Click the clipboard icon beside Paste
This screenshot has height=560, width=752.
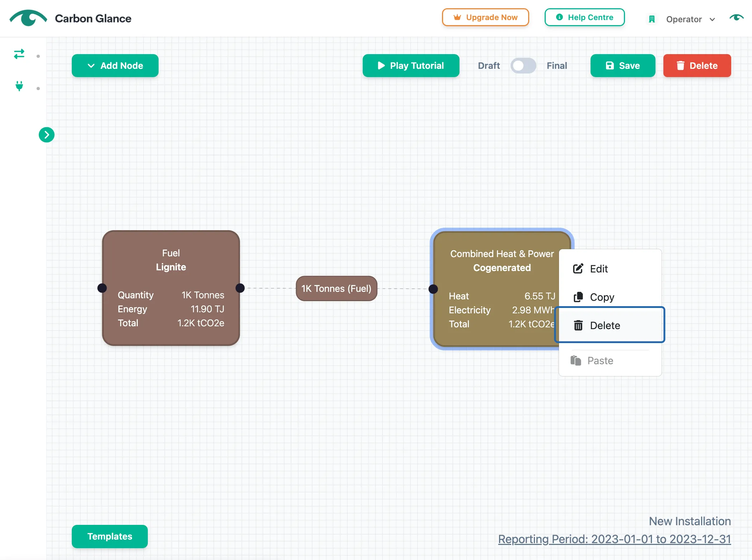coord(576,360)
